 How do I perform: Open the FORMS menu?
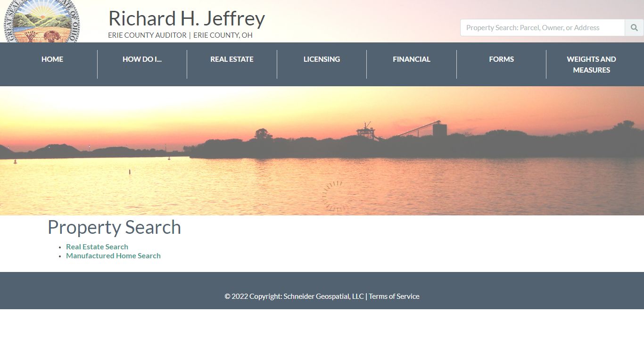pyautogui.click(x=501, y=59)
